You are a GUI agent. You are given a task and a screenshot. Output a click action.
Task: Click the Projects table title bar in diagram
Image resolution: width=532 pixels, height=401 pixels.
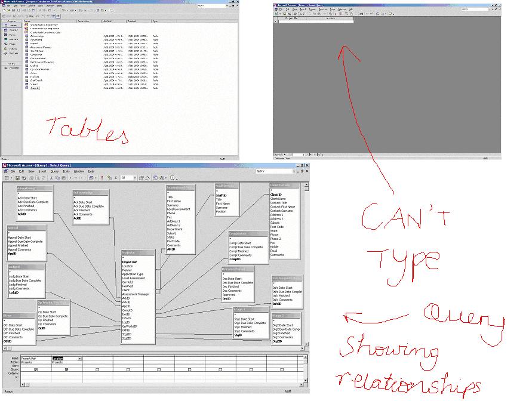click(138, 252)
